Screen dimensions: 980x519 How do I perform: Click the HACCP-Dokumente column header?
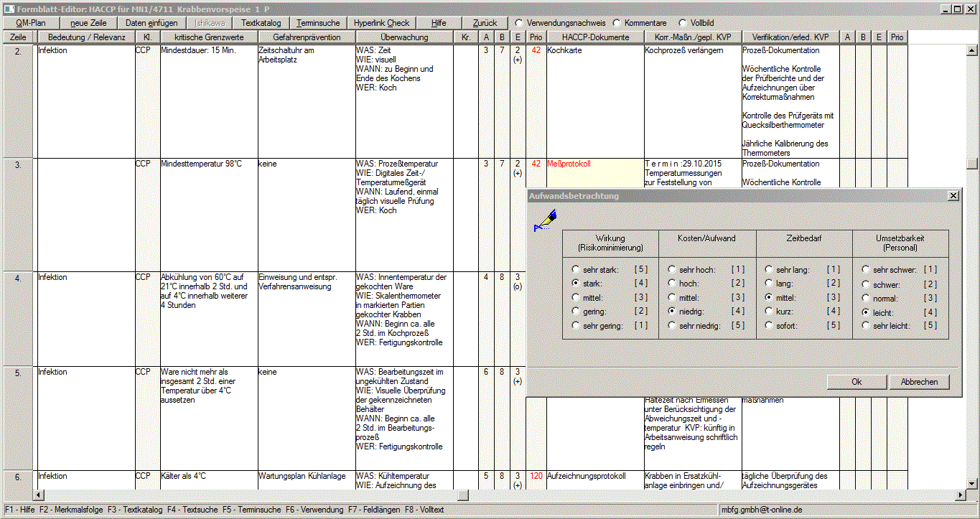pos(596,37)
